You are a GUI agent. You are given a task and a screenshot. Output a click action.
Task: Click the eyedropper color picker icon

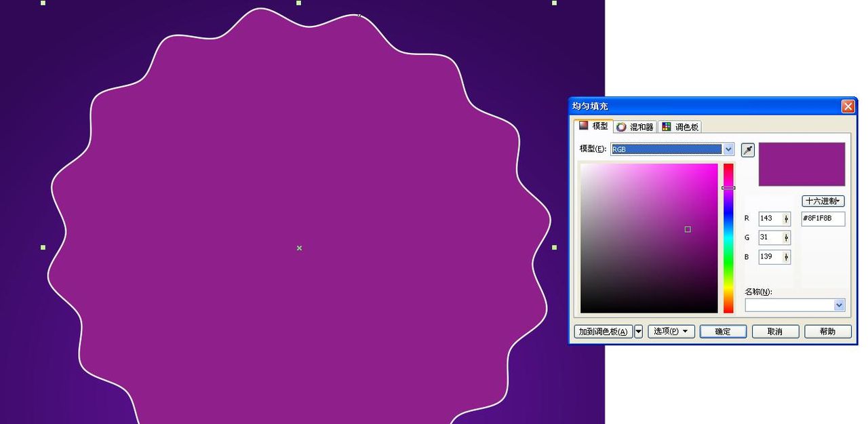748,150
